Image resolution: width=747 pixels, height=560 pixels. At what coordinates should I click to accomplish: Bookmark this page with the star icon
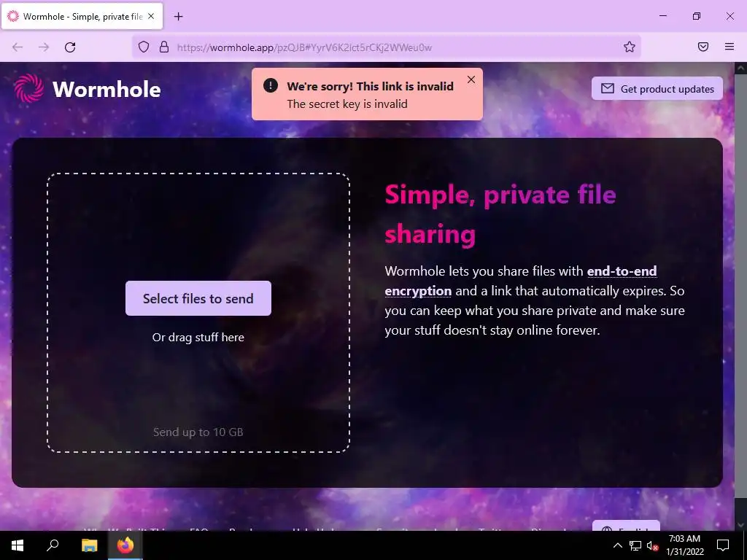[x=630, y=47]
